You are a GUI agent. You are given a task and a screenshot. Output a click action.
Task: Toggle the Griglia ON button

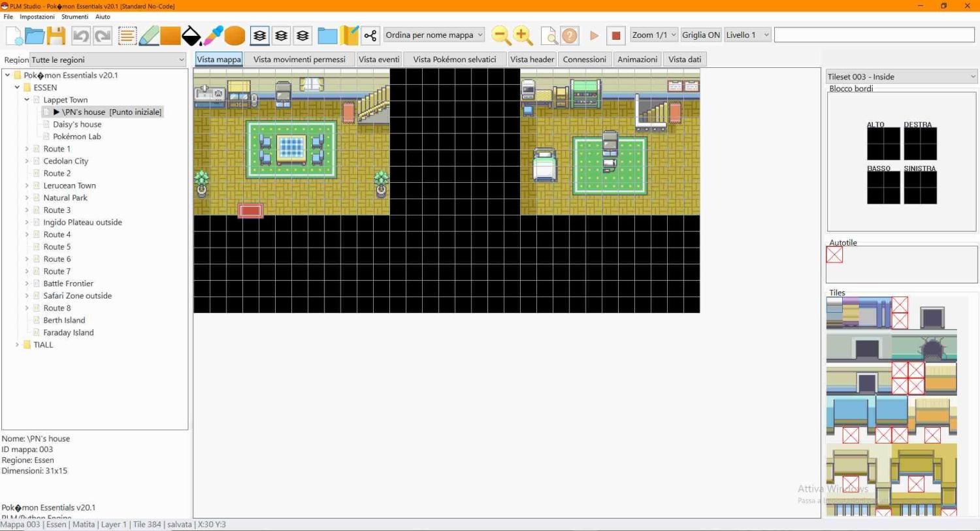pyautogui.click(x=701, y=35)
